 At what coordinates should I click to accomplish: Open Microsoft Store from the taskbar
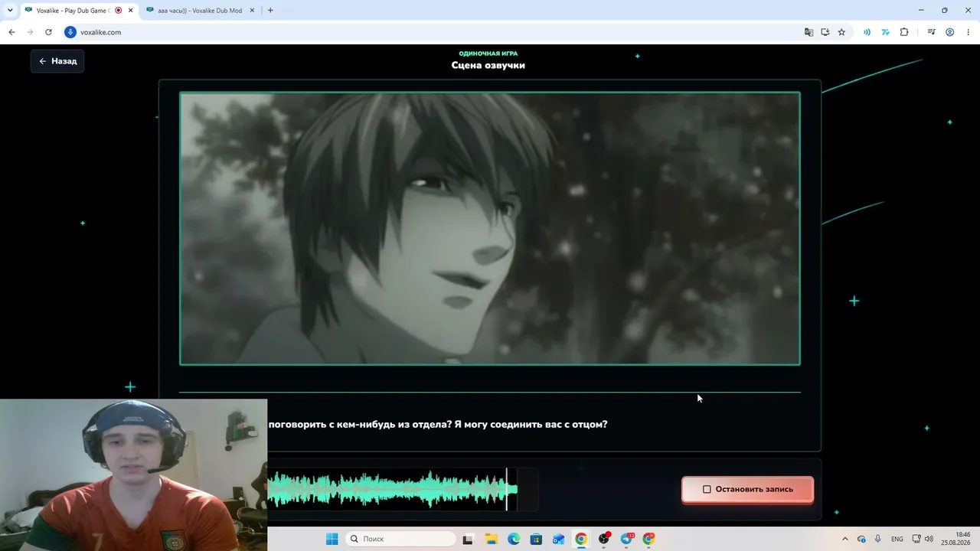[x=536, y=539]
